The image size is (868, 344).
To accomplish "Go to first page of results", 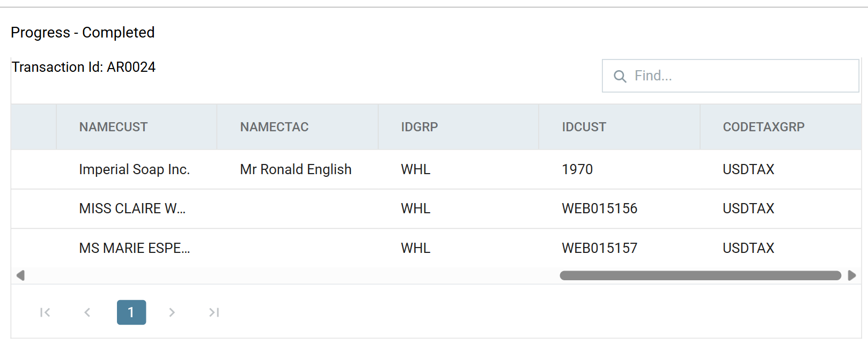I will [45, 312].
